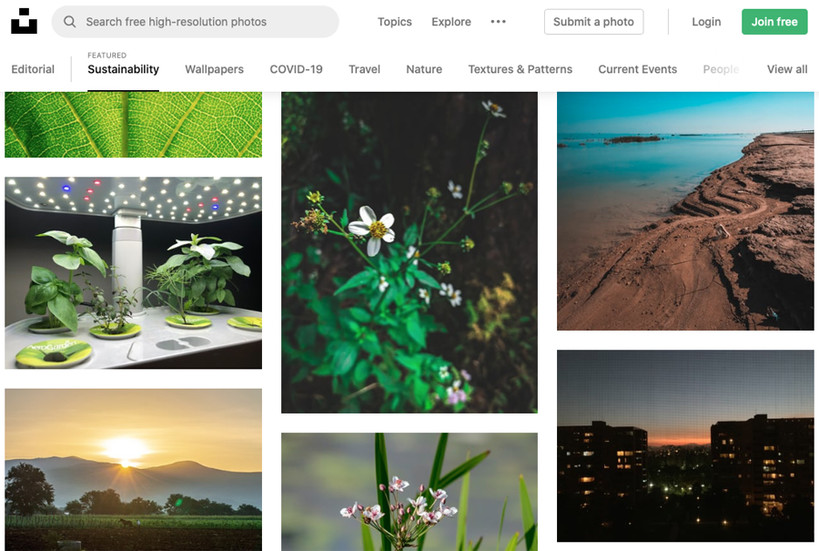Select the COVID-19 topic tab
This screenshot has width=819, height=551.
point(296,69)
